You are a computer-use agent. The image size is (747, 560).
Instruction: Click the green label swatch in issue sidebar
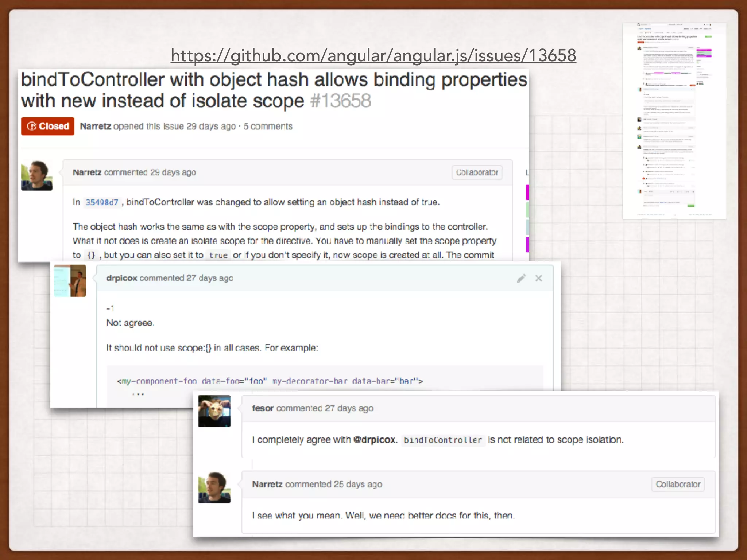[x=527, y=210]
